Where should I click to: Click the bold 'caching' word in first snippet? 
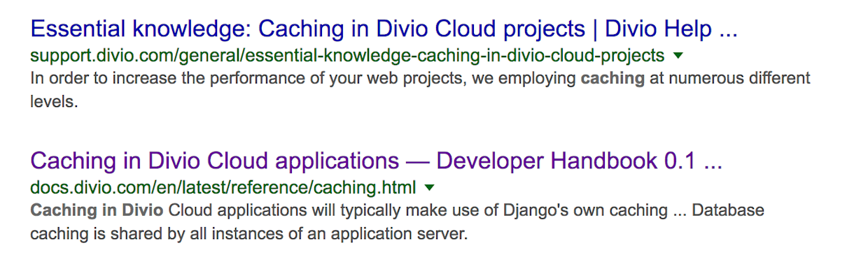[612, 78]
